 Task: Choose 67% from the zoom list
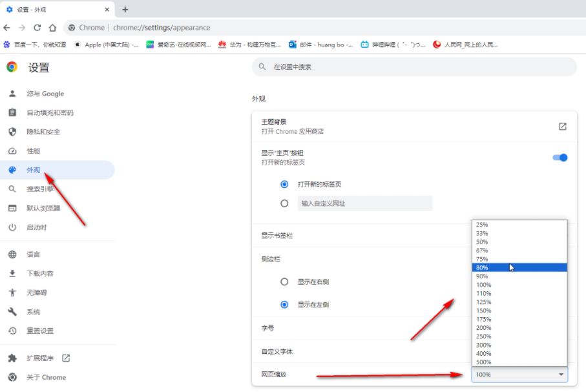click(x=519, y=251)
